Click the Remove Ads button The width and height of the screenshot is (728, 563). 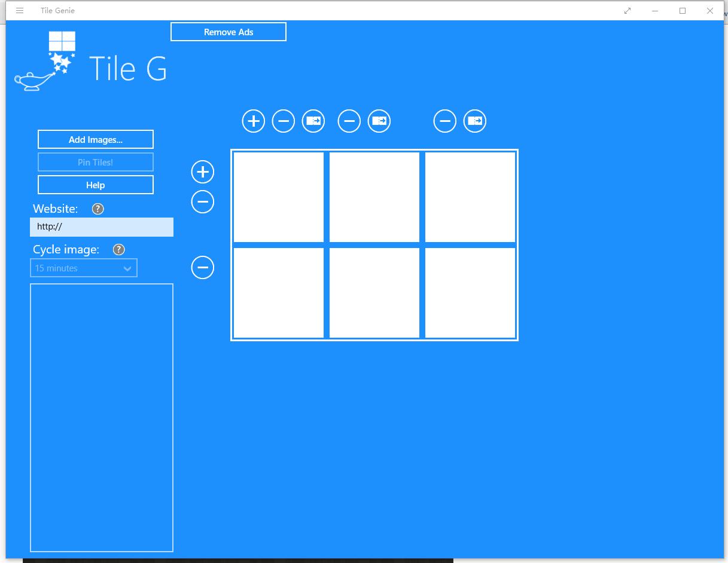click(x=228, y=32)
